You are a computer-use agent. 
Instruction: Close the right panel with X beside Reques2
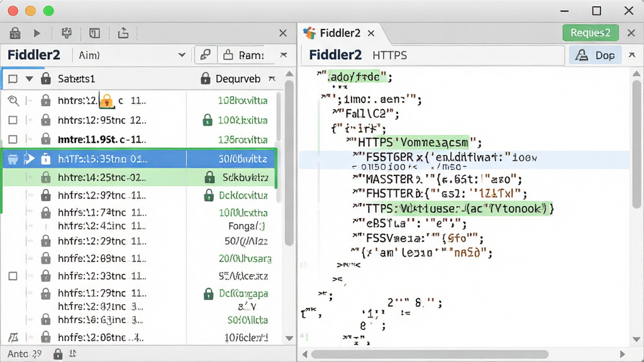631,33
